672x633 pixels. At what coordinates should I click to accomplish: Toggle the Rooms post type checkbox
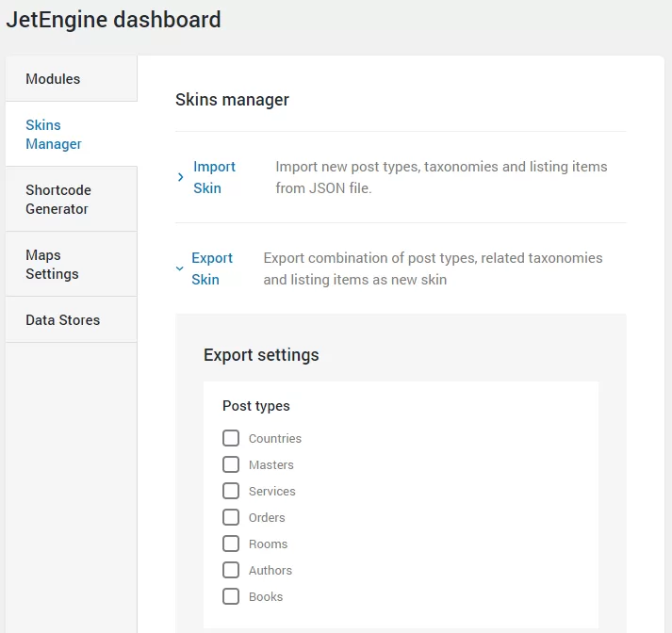[231, 544]
